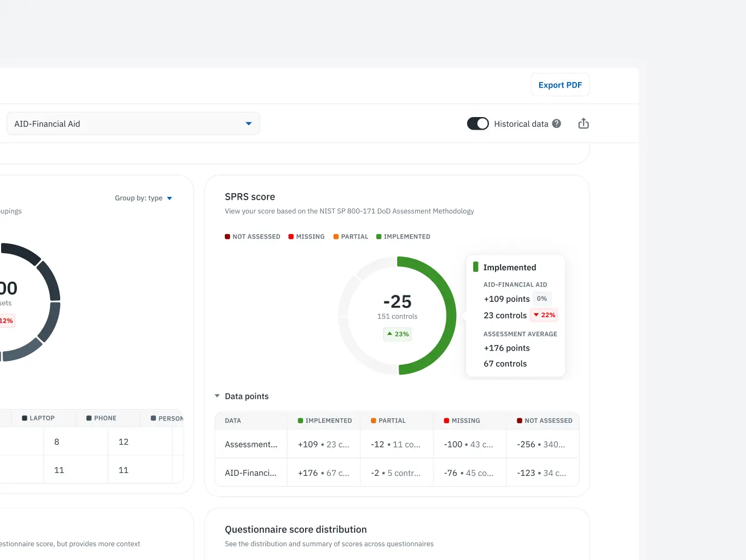Click the 23% increase badge inside the donut

click(x=397, y=334)
